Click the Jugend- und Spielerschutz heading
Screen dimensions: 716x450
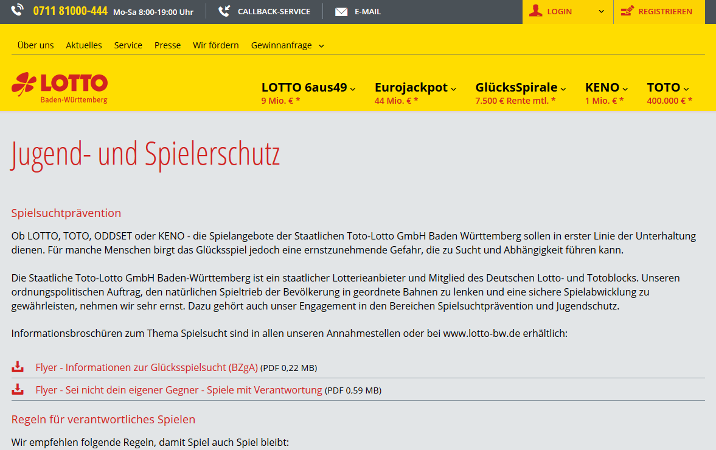145,155
